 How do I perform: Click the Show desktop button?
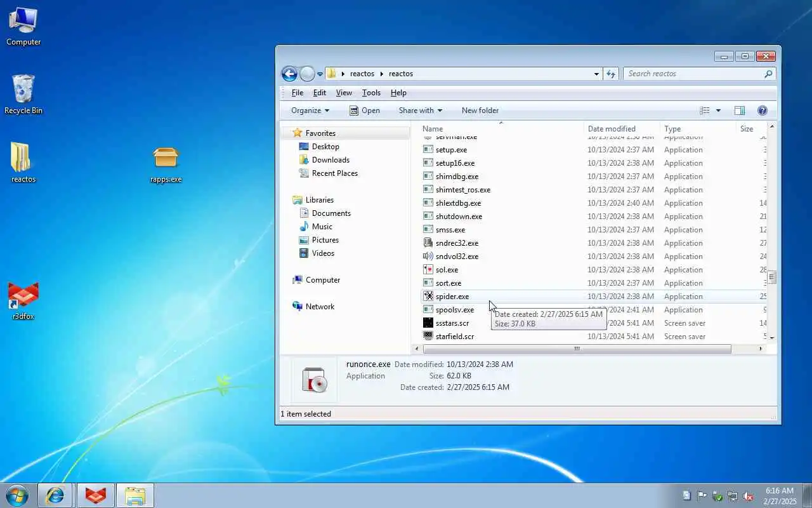807,495
